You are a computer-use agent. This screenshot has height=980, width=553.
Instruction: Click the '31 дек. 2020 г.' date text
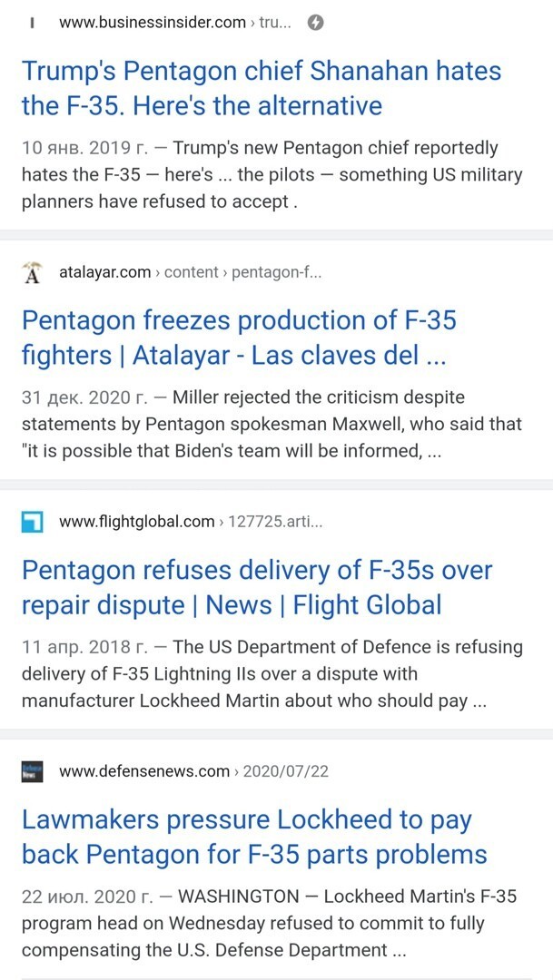pyautogui.click(x=85, y=397)
